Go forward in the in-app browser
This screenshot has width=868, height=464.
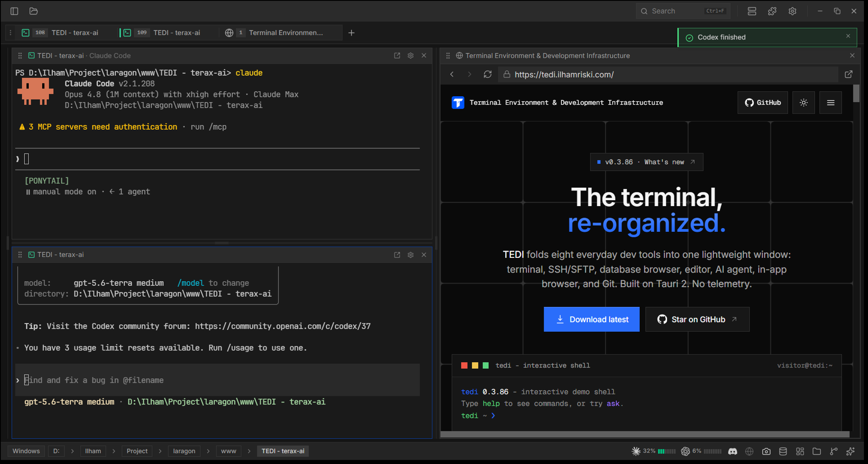point(469,74)
